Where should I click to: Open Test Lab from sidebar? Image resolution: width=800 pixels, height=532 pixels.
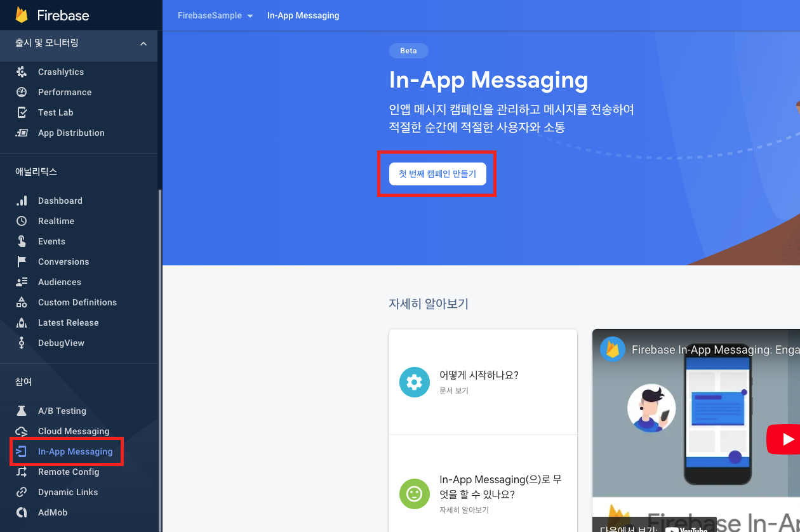click(56, 112)
